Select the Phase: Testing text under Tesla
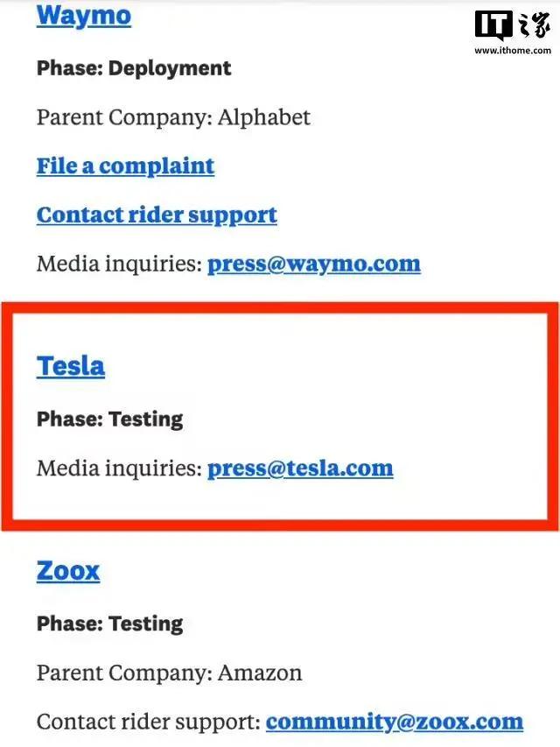This screenshot has width=560, height=747. (110, 419)
